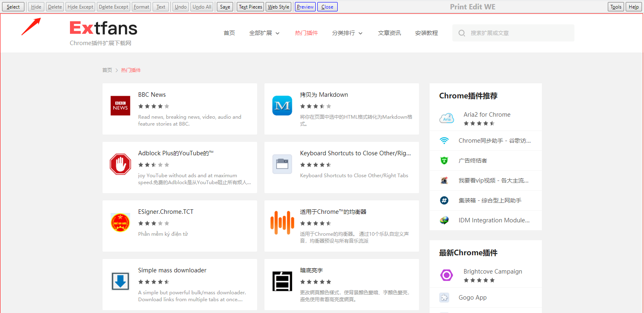644x313 pixels.
Task: Click the Text Pieces button
Action: point(251,7)
